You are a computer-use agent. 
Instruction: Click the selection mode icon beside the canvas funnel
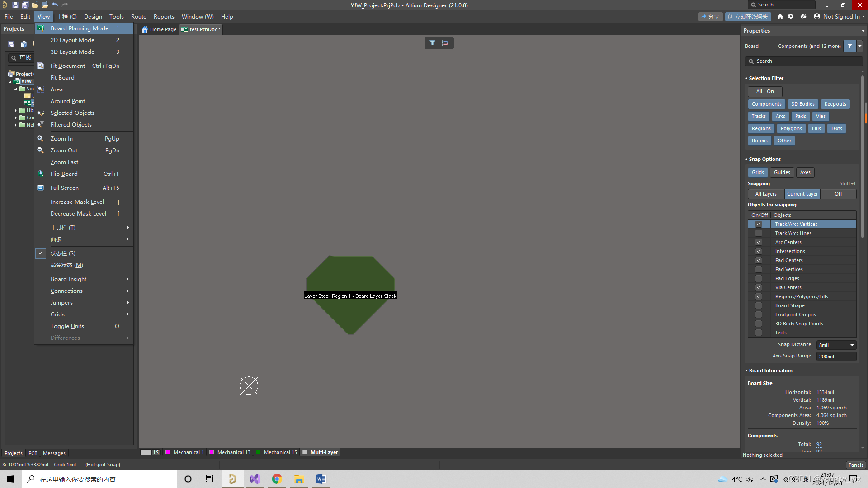445,43
